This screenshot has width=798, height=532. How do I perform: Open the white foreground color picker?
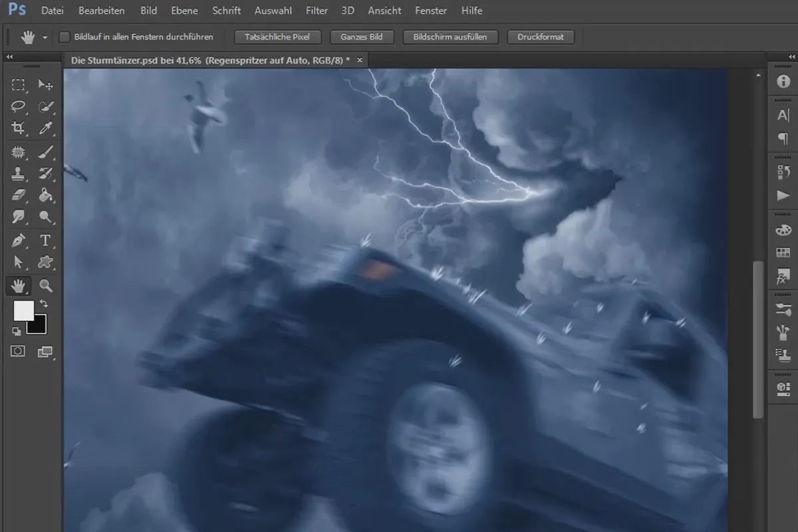pyautogui.click(x=23, y=310)
